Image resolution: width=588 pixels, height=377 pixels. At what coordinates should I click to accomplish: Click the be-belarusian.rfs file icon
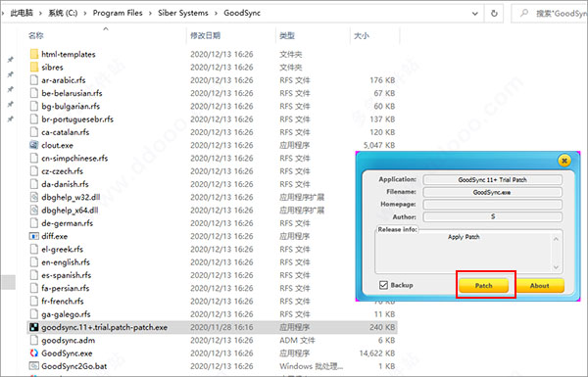[x=33, y=93]
